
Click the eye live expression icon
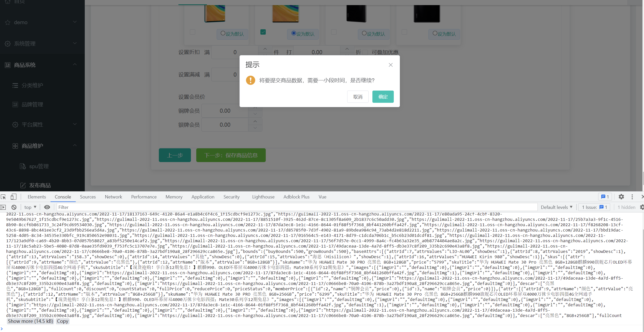click(x=47, y=207)
